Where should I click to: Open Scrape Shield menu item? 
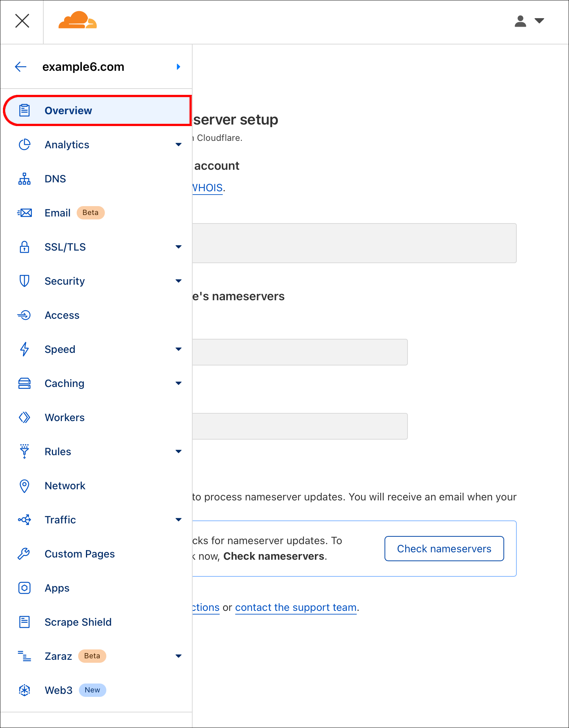point(78,622)
